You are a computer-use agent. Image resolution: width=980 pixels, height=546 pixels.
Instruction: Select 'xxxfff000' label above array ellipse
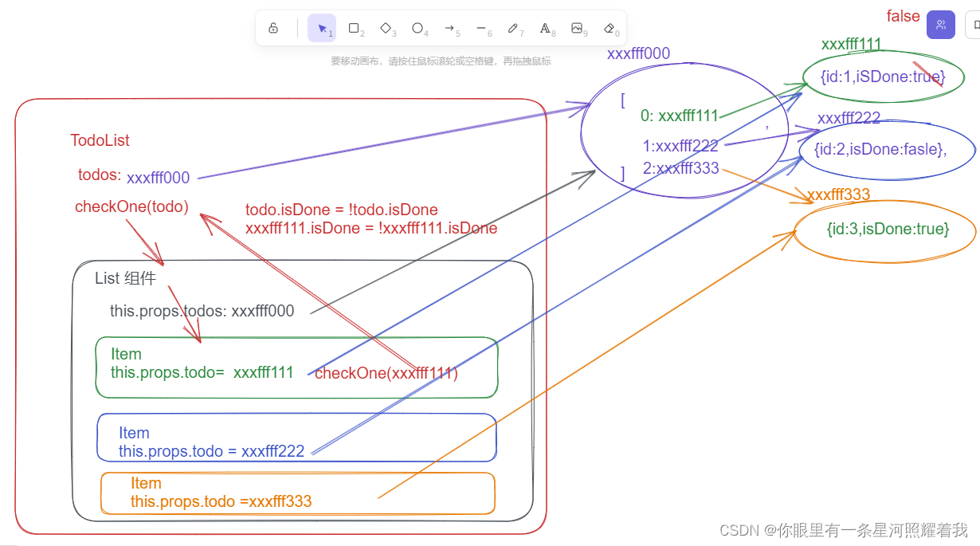[x=639, y=53]
